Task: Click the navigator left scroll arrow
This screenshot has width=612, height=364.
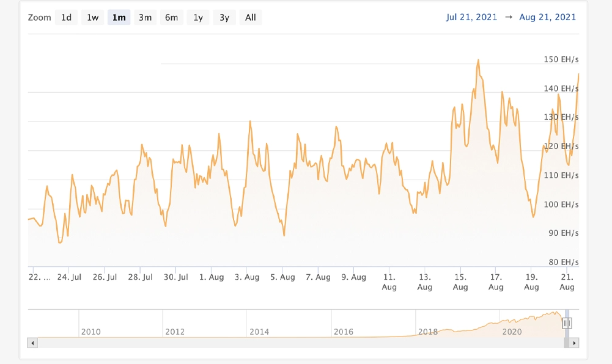Action: (x=32, y=343)
